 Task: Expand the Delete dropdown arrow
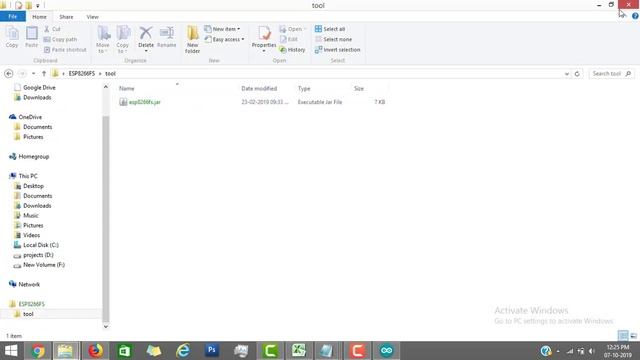(x=146, y=51)
